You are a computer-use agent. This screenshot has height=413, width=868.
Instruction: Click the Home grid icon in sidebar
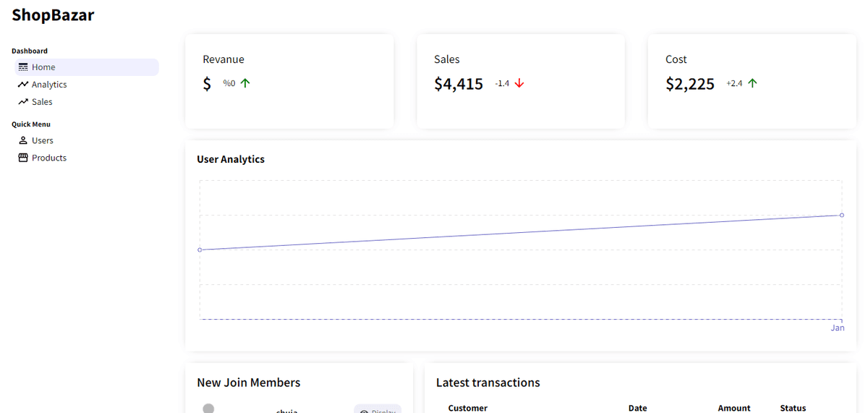pyautogui.click(x=23, y=67)
